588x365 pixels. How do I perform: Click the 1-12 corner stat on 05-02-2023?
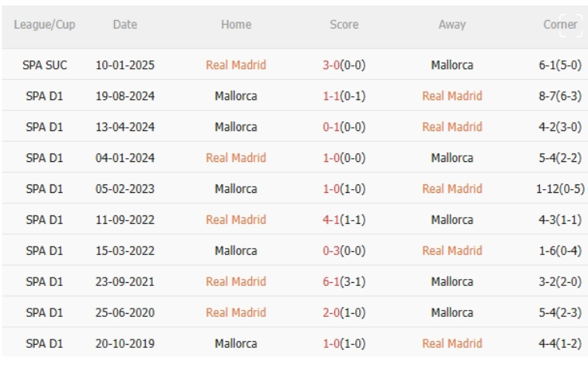click(x=560, y=189)
